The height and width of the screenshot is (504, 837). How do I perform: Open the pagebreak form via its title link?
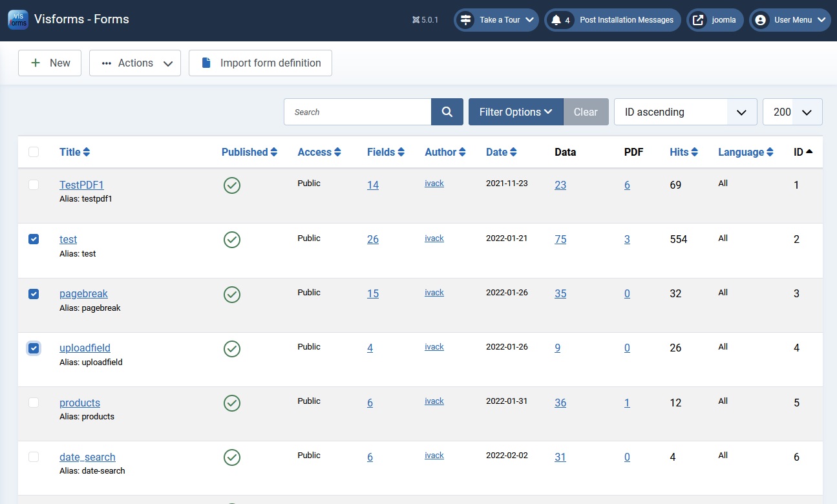[83, 293]
